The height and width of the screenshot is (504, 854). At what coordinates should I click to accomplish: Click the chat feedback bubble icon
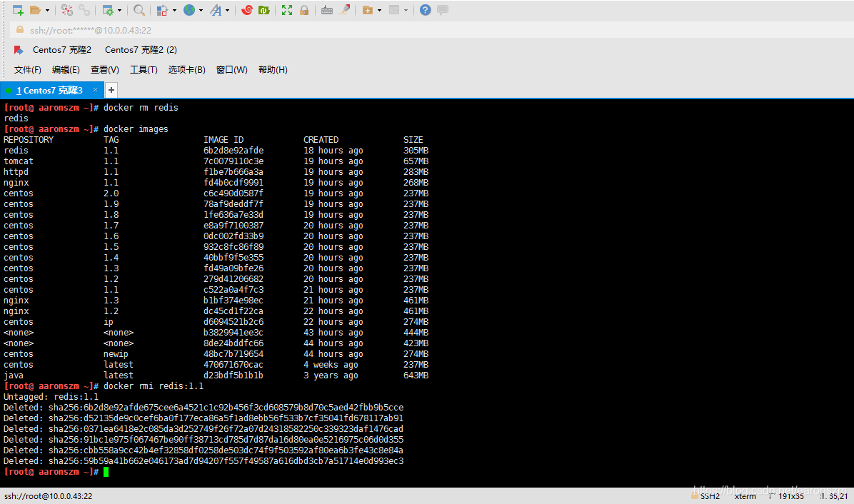(x=443, y=10)
